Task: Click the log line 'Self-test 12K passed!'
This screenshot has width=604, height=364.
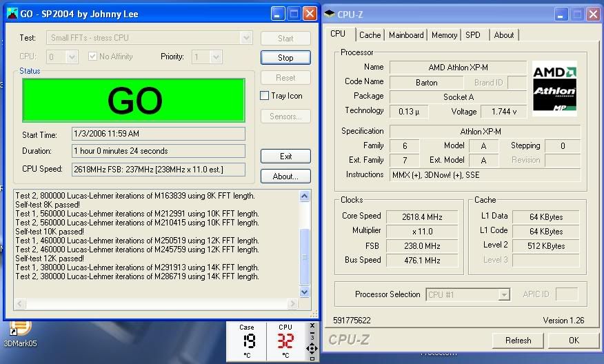Action: coord(50,259)
